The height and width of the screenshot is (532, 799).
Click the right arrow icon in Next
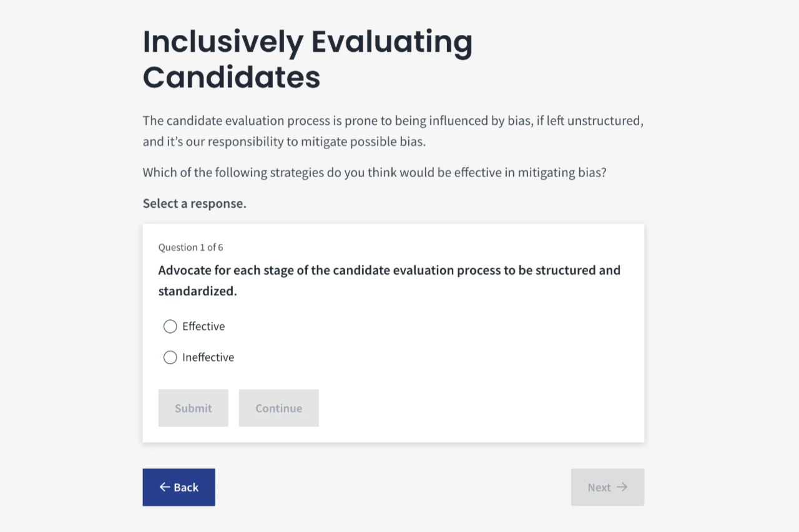tap(622, 487)
